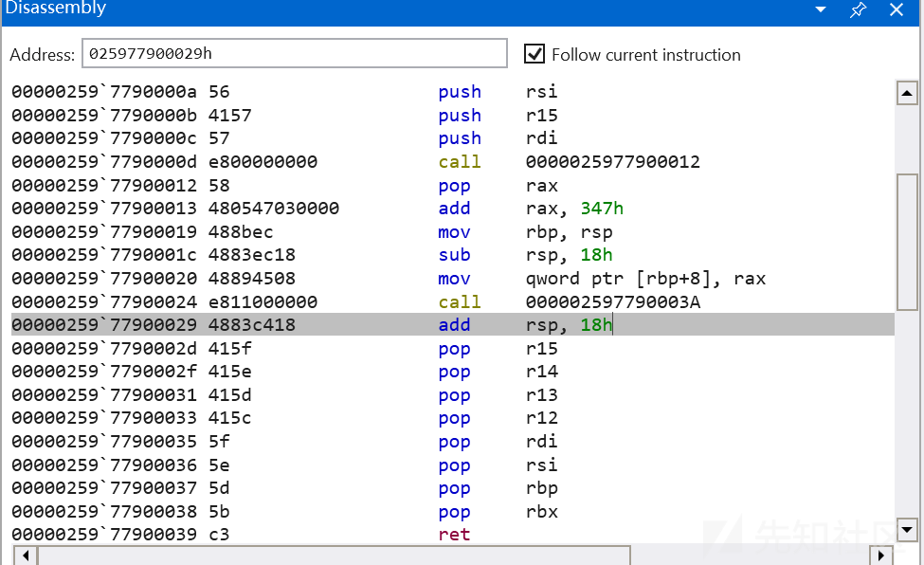924x565 pixels.
Task: Click vertical scrollbar down arrow
Action: pyautogui.click(x=907, y=530)
